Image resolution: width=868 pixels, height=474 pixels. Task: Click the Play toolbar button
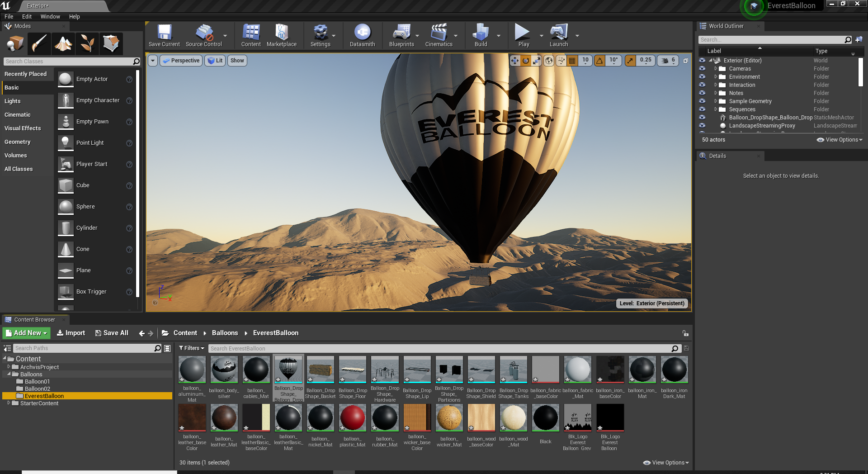[524, 35]
